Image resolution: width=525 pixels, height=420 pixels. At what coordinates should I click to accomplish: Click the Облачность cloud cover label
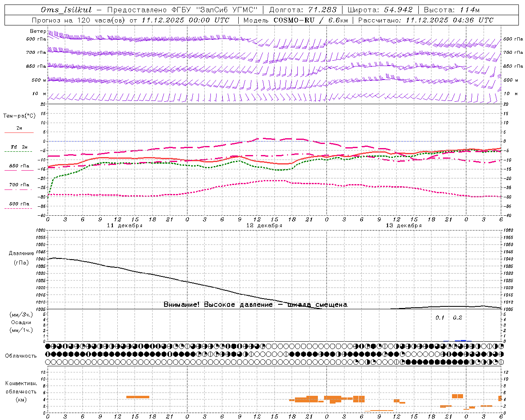[x=21, y=356]
